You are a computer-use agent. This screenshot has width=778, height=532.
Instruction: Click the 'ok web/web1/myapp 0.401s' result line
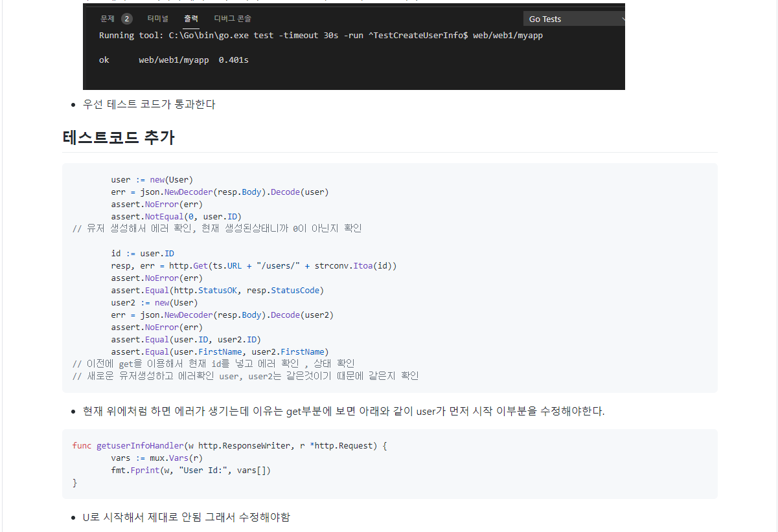[174, 60]
